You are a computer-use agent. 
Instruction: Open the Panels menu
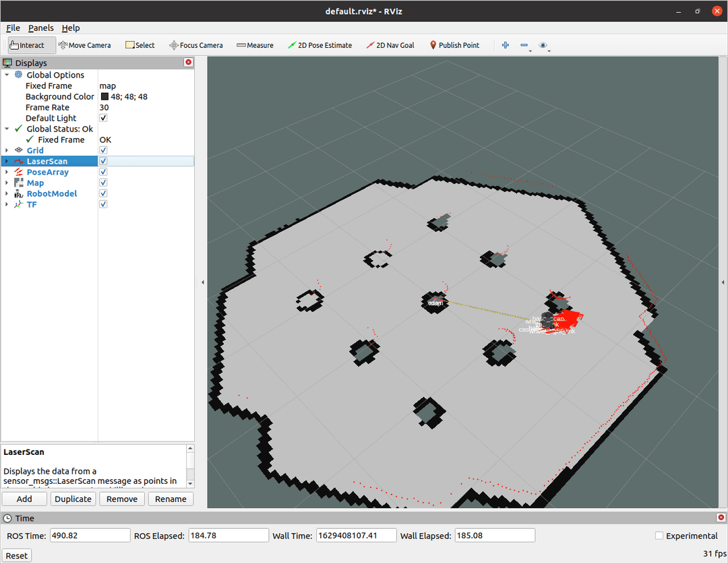pyautogui.click(x=40, y=28)
